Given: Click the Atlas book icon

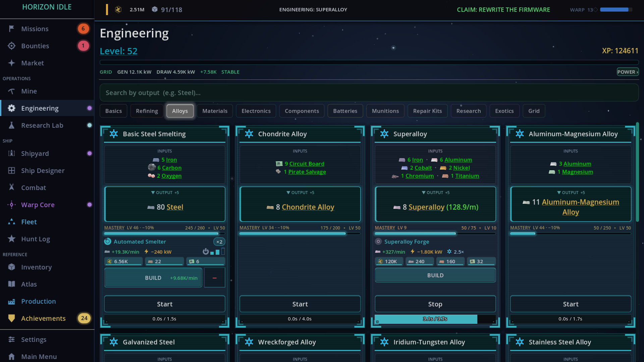Looking at the screenshot, I should [x=11, y=284].
